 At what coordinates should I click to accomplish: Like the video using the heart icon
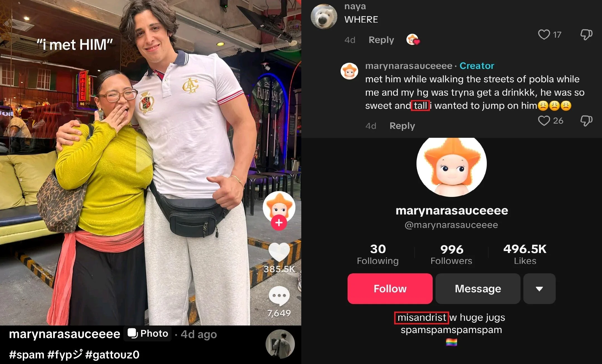pos(279,252)
